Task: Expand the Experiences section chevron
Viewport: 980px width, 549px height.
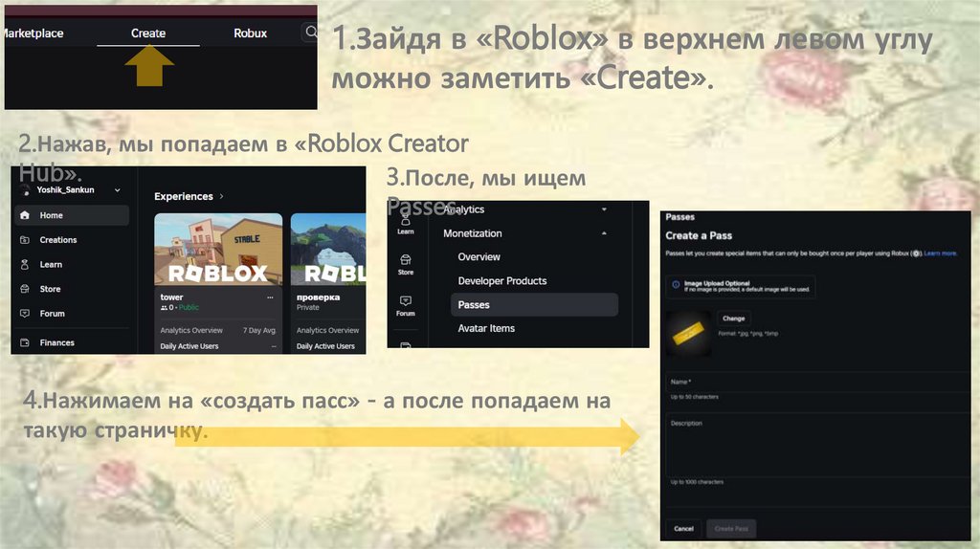Action: [x=222, y=196]
